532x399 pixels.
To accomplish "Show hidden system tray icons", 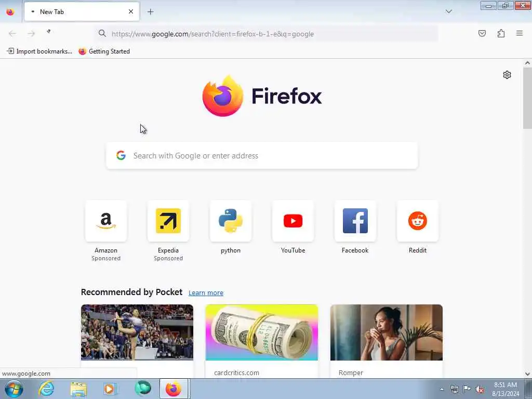I will tap(442, 389).
